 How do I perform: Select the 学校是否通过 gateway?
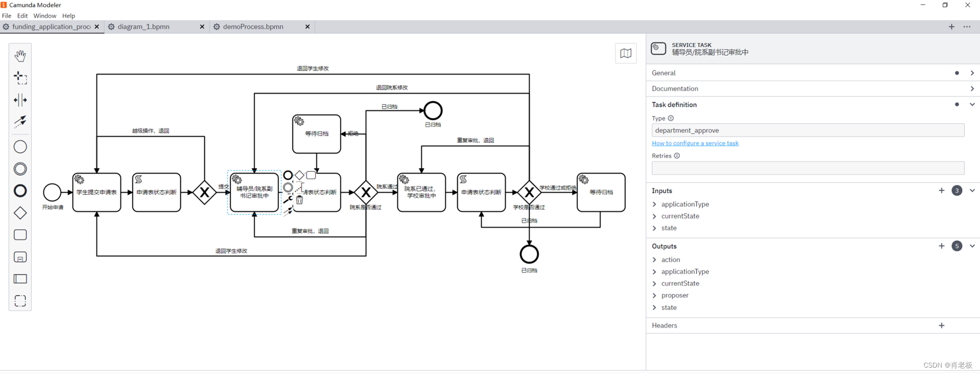pyautogui.click(x=529, y=192)
